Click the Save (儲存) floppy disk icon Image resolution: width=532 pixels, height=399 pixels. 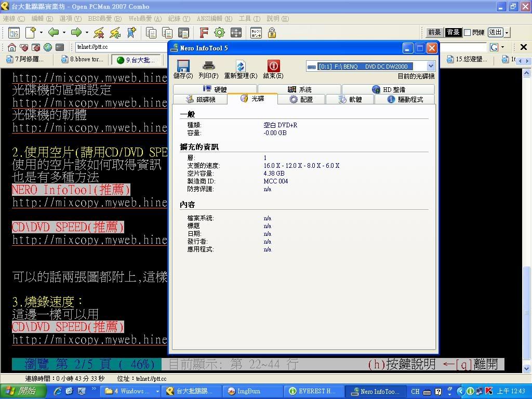pos(183,66)
